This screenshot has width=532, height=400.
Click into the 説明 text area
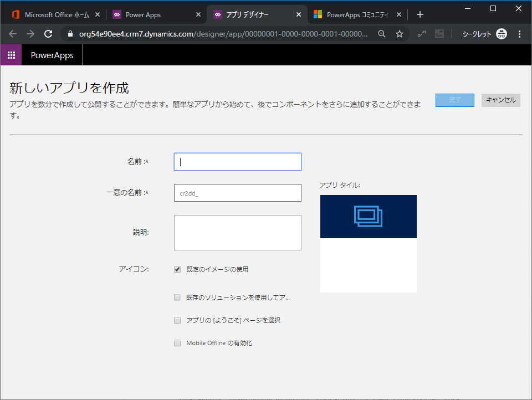[238, 233]
